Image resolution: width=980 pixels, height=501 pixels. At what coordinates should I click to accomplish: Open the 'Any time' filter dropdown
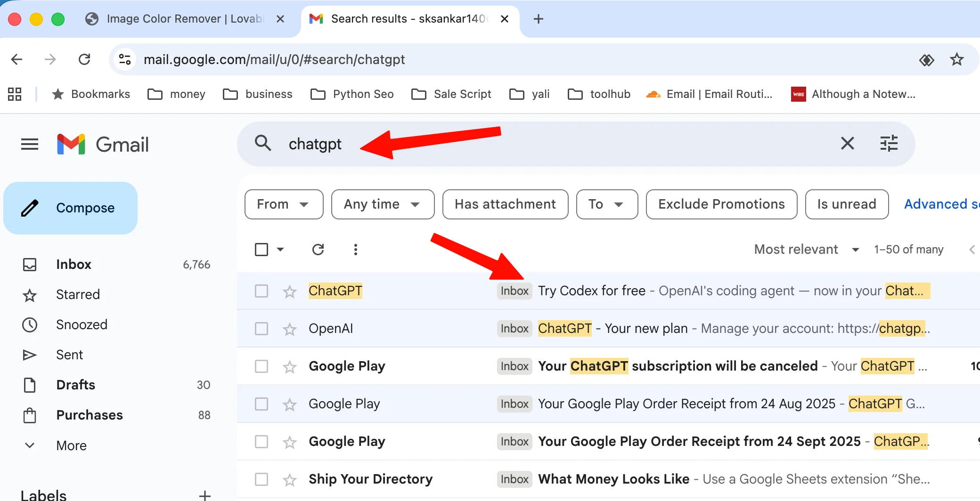(x=383, y=204)
